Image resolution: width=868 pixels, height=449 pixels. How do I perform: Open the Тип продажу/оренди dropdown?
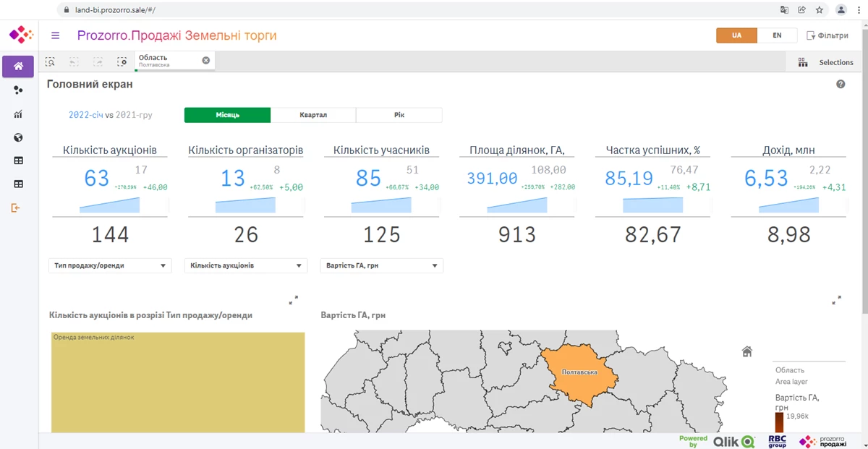coord(110,265)
